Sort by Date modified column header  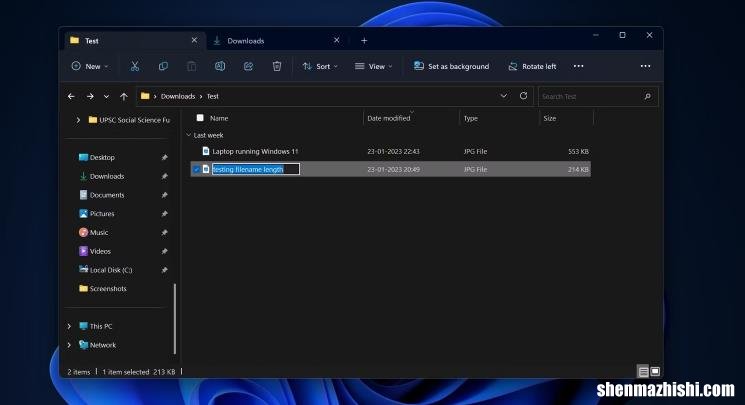[388, 118]
